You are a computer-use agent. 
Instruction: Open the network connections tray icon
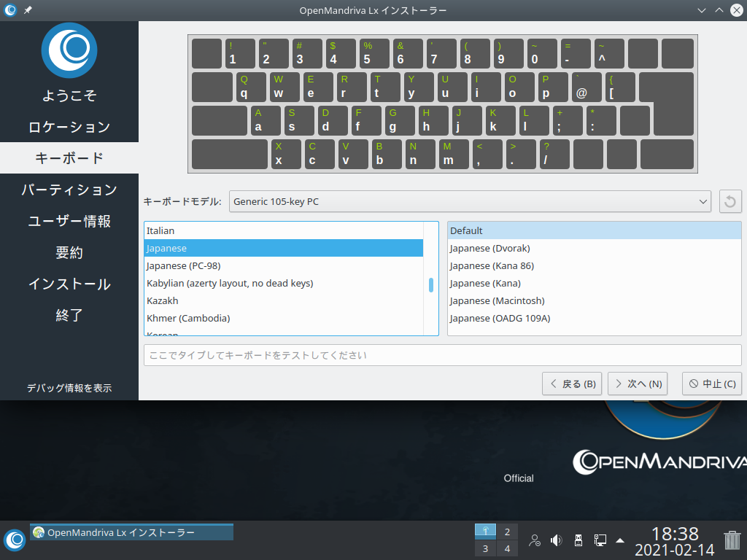pos(600,540)
